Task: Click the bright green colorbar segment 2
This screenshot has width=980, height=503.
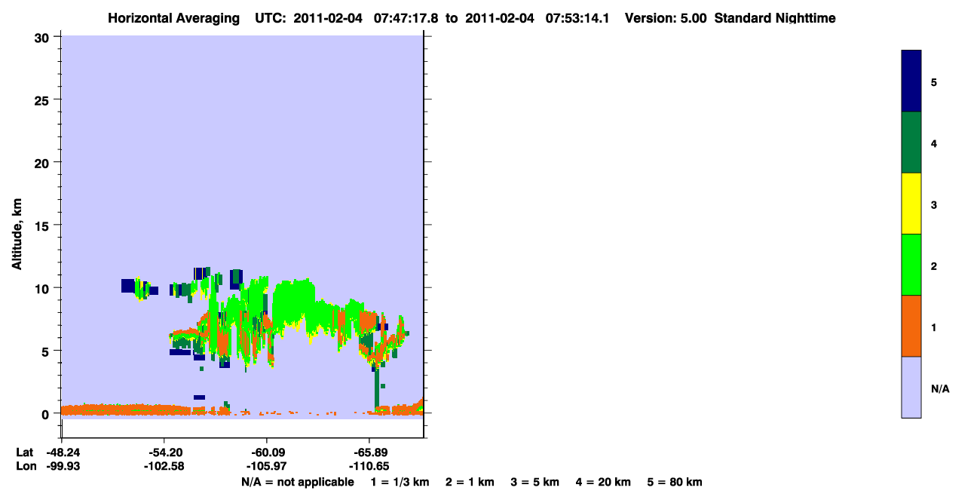Action: pos(911,265)
